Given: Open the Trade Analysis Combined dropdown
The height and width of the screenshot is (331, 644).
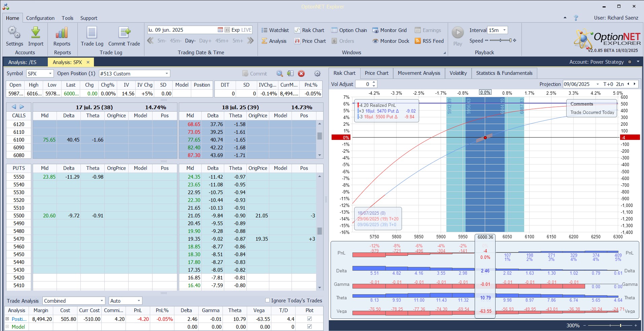Looking at the screenshot, I should point(102,301).
